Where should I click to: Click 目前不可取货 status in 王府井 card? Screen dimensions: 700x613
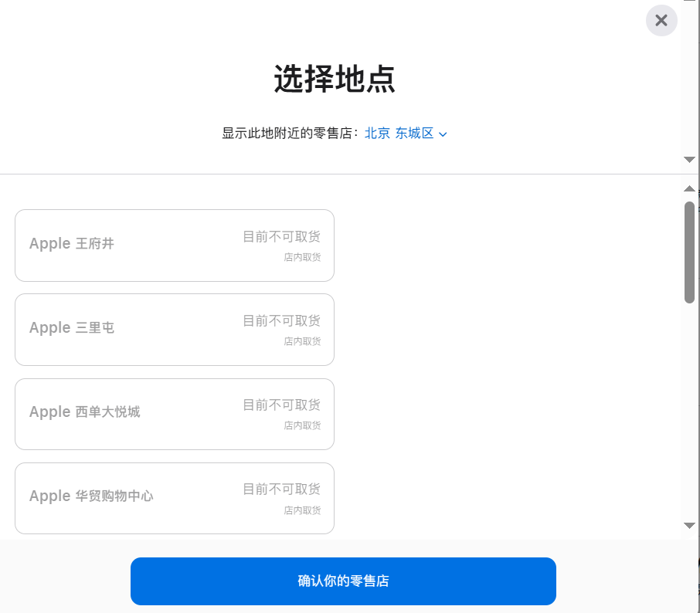coord(281,237)
